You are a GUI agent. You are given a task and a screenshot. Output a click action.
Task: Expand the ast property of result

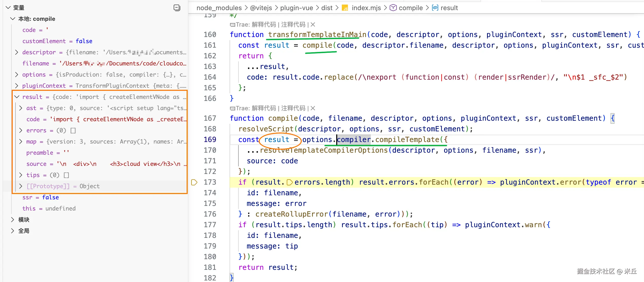pyautogui.click(x=21, y=108)
